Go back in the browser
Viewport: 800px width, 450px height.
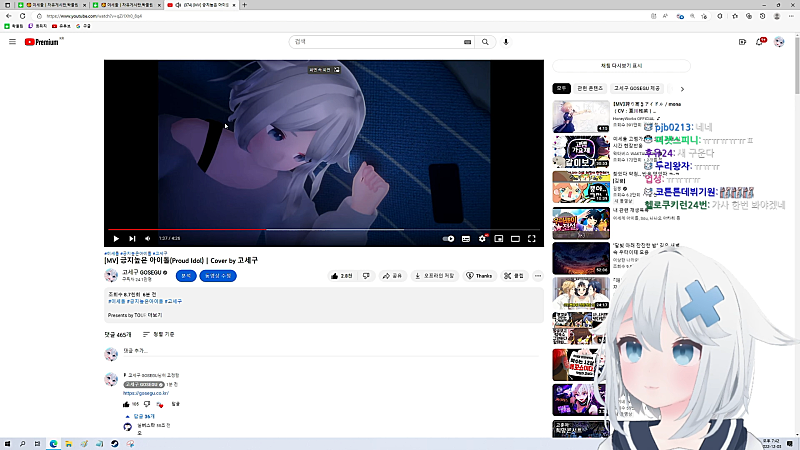click(9, 16)
